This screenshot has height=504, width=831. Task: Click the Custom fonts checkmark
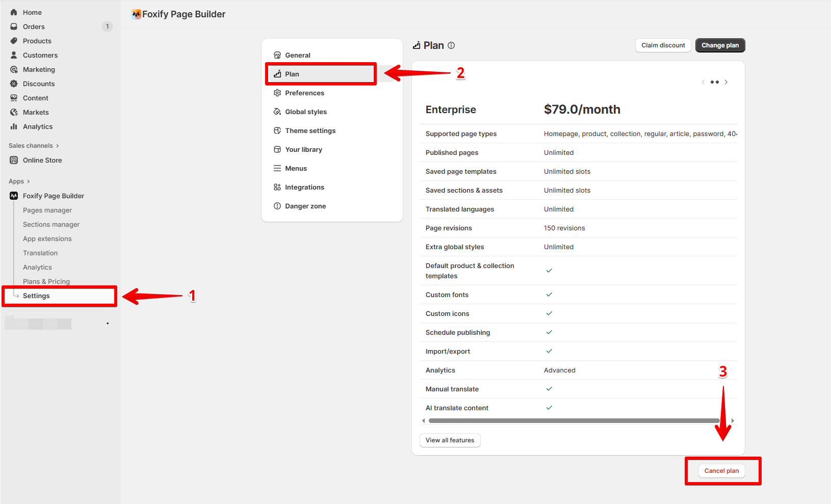pyautogui.click(x=549, y=295)
